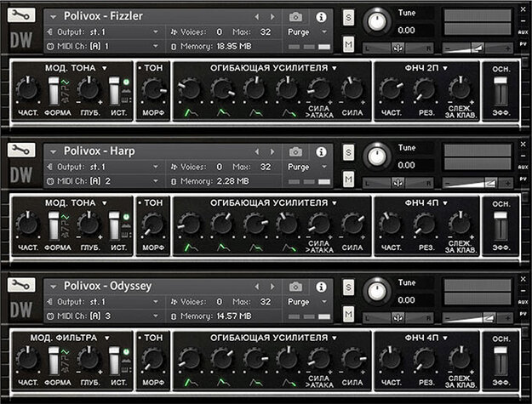The height and width of the screenshot is (404, 532).
Task: Click camera snapshot icon in Fizzler header
Action: click(295, 17)
